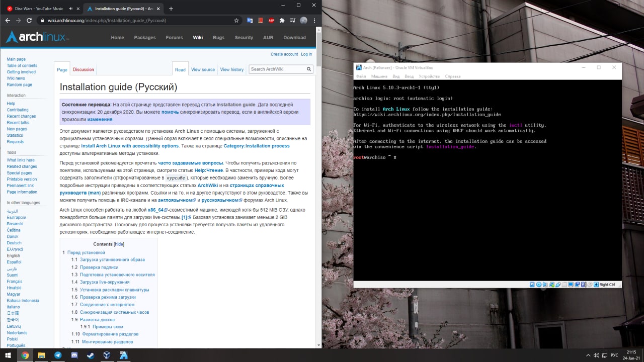Open the Recent changes sidebar link
This screenshot has height=362, width=644.
21,116
